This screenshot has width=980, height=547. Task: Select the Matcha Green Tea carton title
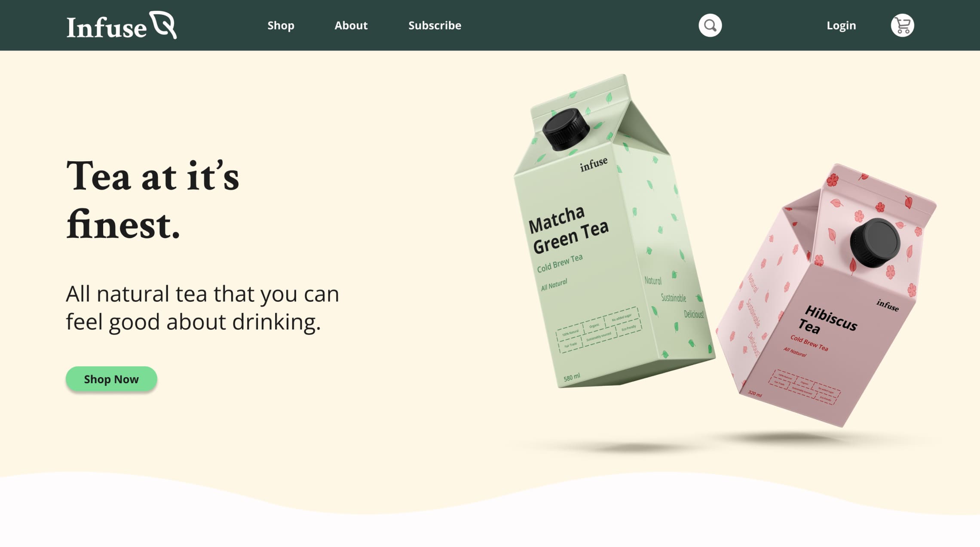click(569, 230)
